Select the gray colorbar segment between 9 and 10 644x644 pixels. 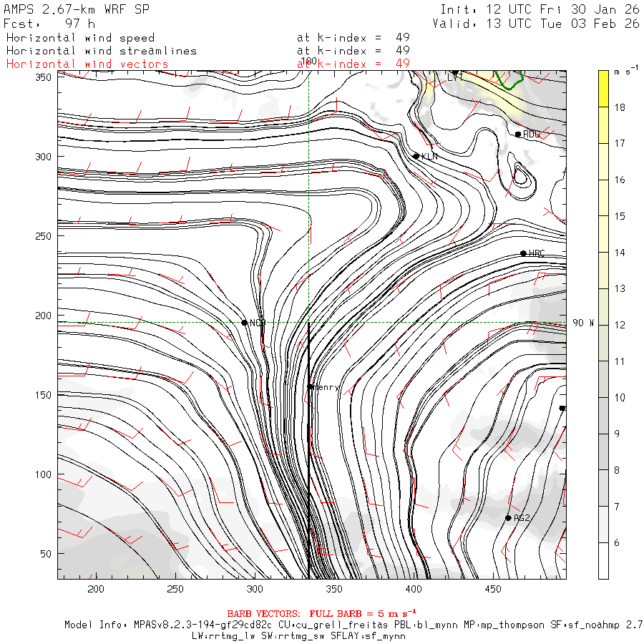(x=603, y=416)
